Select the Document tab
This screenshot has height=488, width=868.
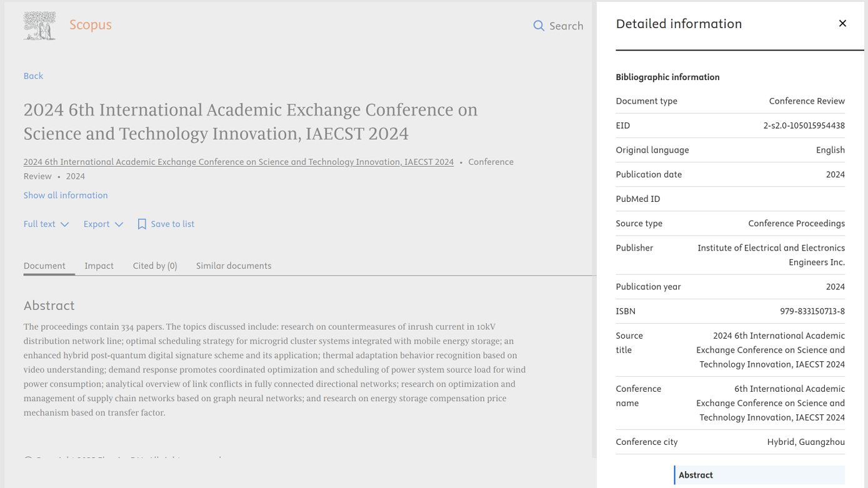44,266
